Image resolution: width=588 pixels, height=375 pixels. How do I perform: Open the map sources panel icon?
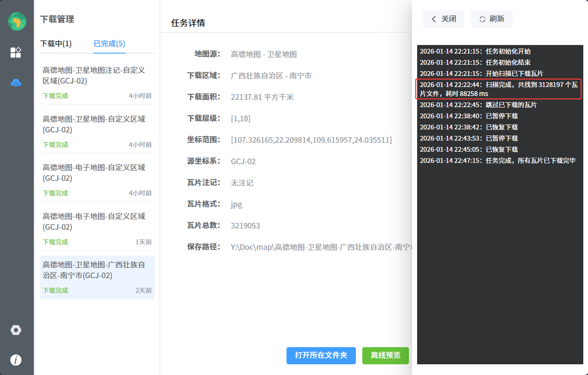16,52
